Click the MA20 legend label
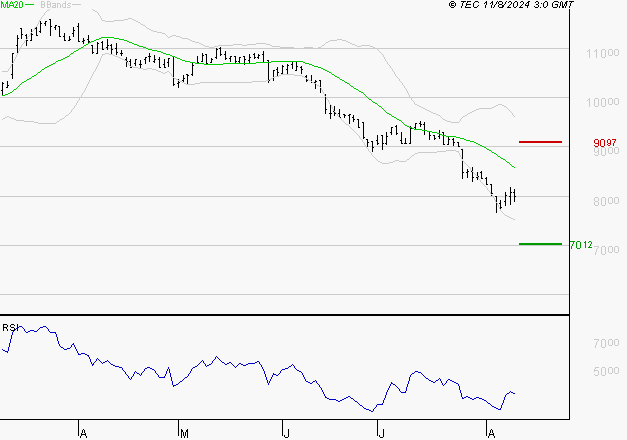Viewport: 627px width, 440px height. pyautogui.click(x=12, y=4)
